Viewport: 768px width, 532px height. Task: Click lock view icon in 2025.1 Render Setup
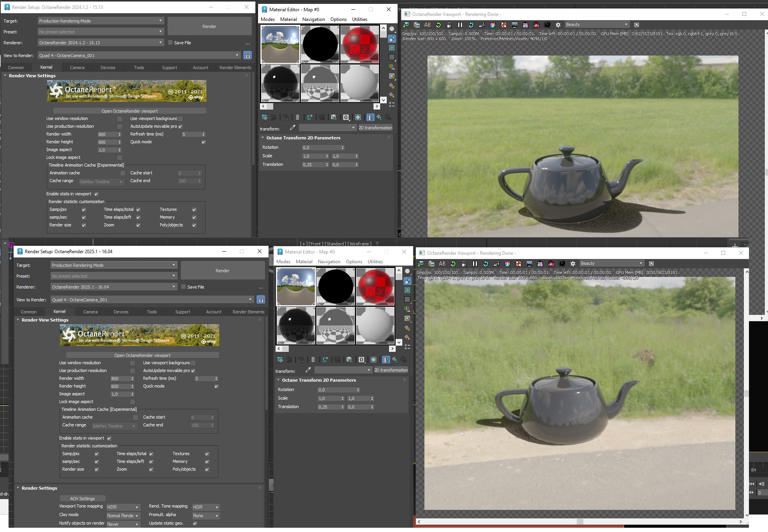click(261, 300)
